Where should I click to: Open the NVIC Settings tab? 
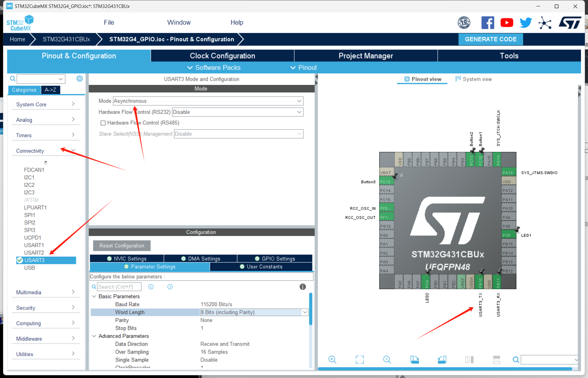[x=127, y=258]
